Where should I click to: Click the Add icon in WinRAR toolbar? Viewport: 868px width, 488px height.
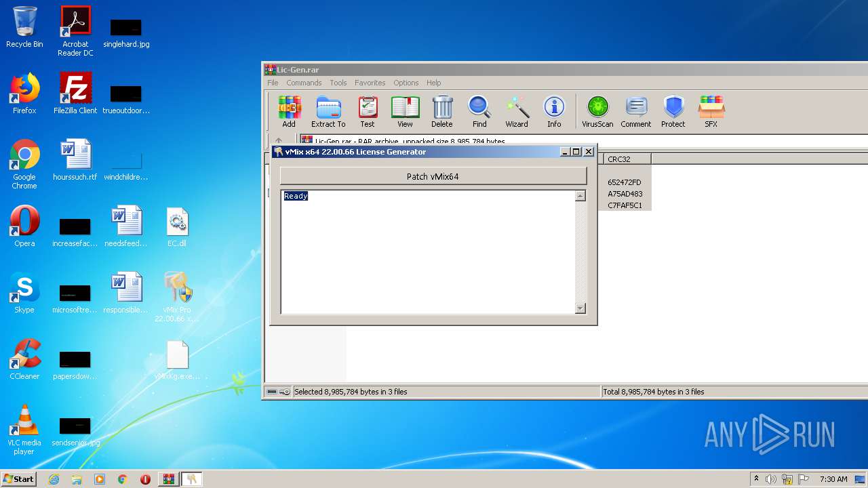coord(289,112)
